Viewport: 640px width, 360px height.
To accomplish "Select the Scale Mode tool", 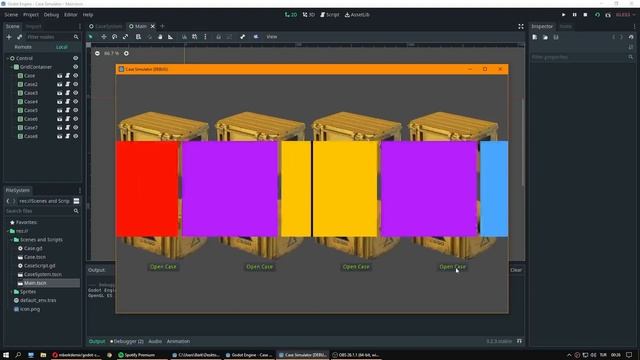I will [125, 37].
